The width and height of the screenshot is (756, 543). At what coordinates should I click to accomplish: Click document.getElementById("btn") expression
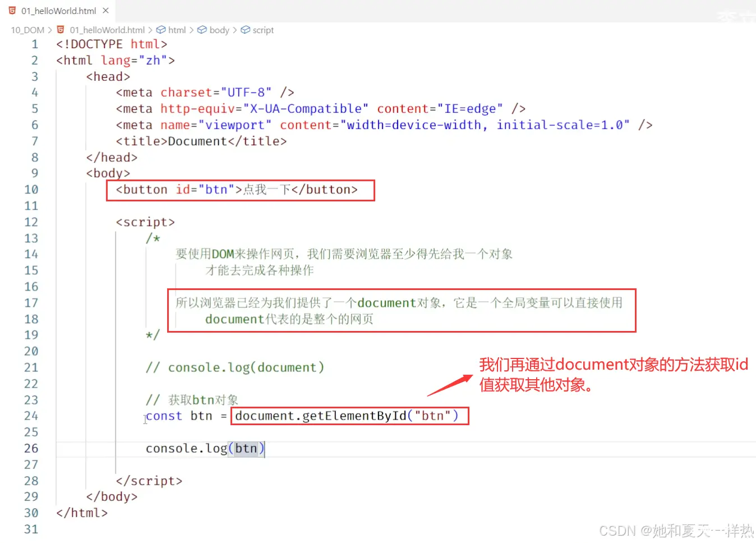[347, 416]
